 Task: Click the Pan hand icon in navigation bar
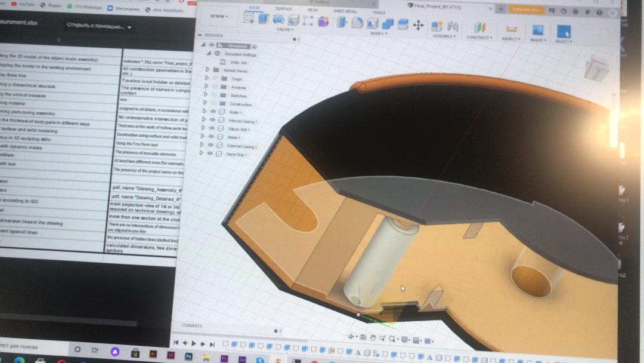[x=373, y=338]
